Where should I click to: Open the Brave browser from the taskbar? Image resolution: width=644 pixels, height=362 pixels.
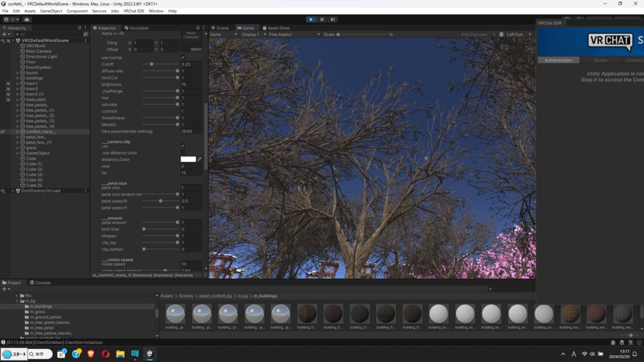[91, 354]
